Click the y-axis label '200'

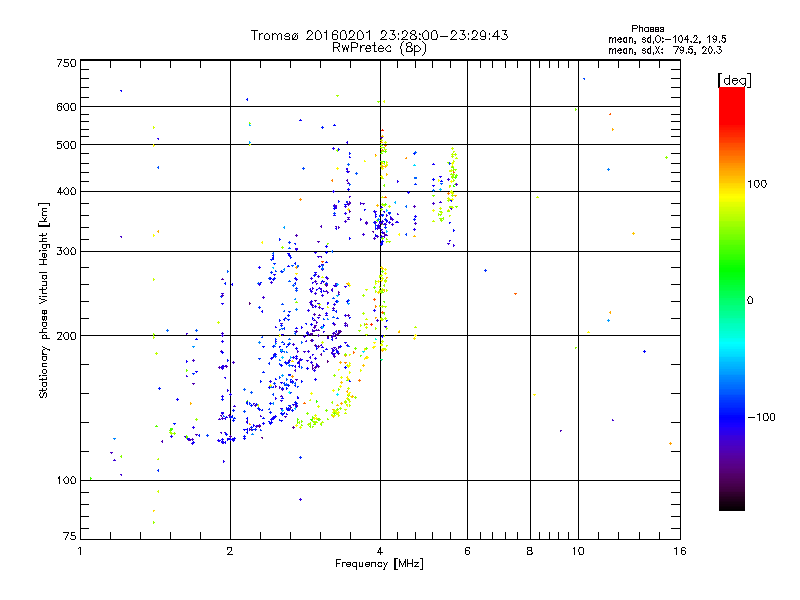(66, 336)
